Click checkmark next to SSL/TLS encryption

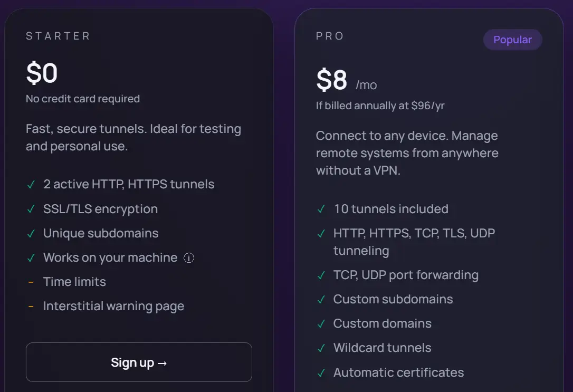31,209
